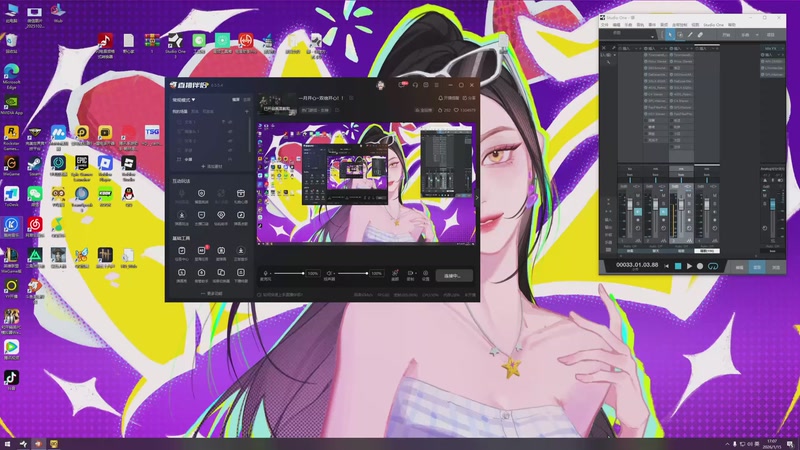Image resolution: width=800 pixels, height=450 pixels.
Task: Click the Windows Start button on the taskbar
Action: [x=7, y=444]
